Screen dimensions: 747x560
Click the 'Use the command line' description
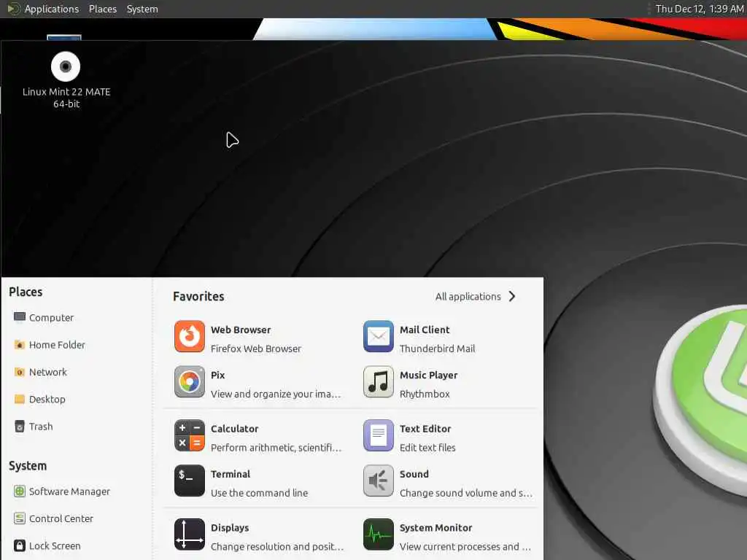point(259,493)
